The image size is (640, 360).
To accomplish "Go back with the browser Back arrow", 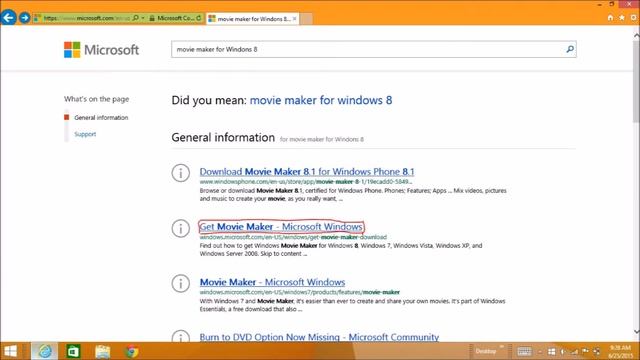I will [8, 18].
